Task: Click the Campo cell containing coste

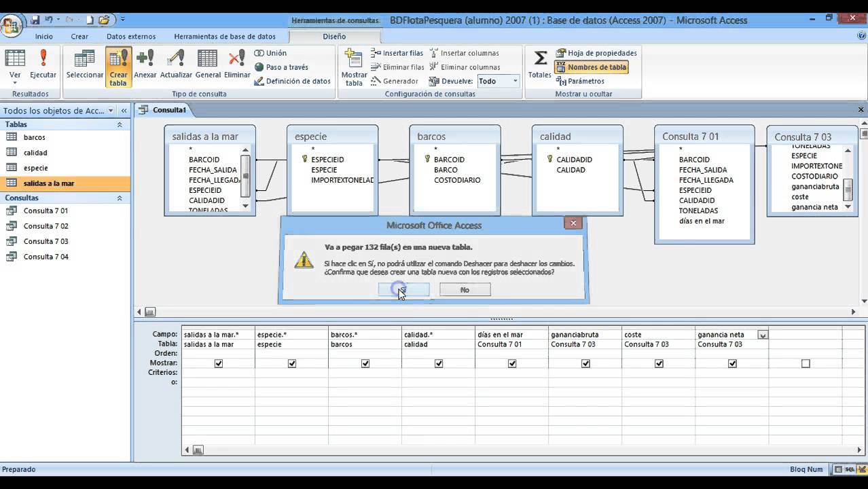Action: coord(659,335)
